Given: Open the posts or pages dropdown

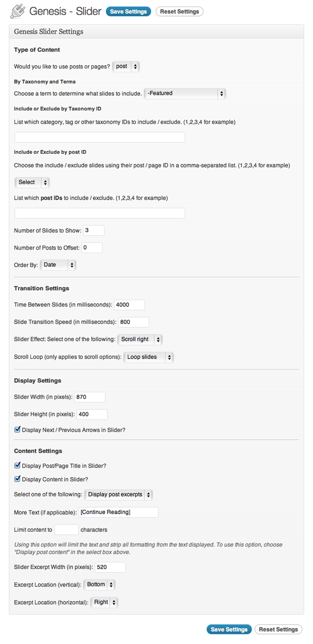Looking at the screenshot, I should pos(126,67).
